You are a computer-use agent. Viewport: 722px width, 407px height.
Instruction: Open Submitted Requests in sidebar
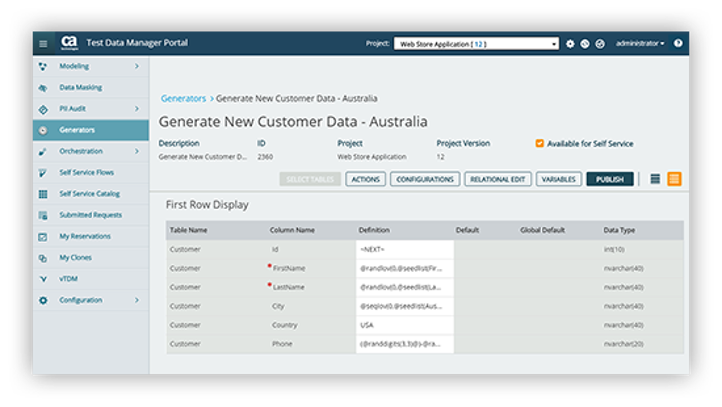click(x=90, y=215)
